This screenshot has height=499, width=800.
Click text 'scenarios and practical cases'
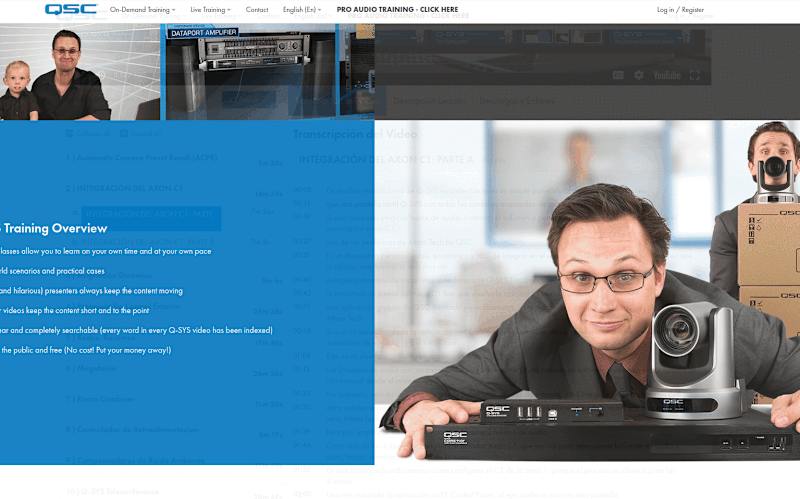pos(56,271)
